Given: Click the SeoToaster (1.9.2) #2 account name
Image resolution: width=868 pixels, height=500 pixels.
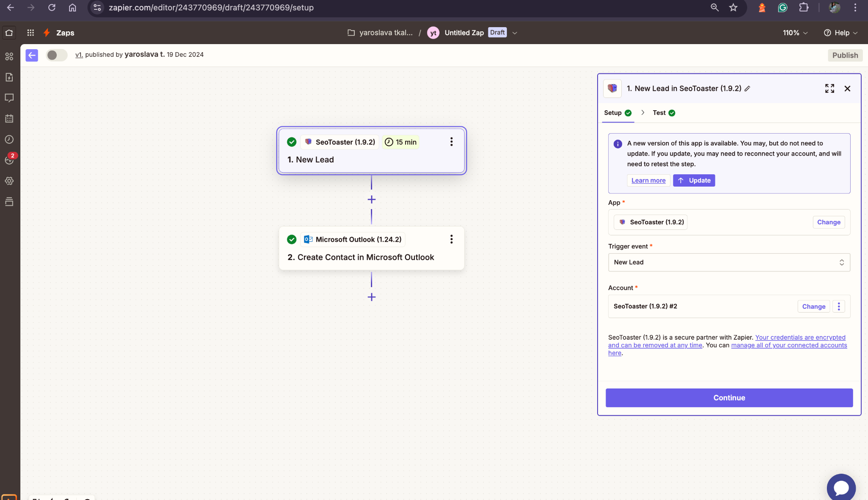Looking at the screenshot, I should pos(645,306).
